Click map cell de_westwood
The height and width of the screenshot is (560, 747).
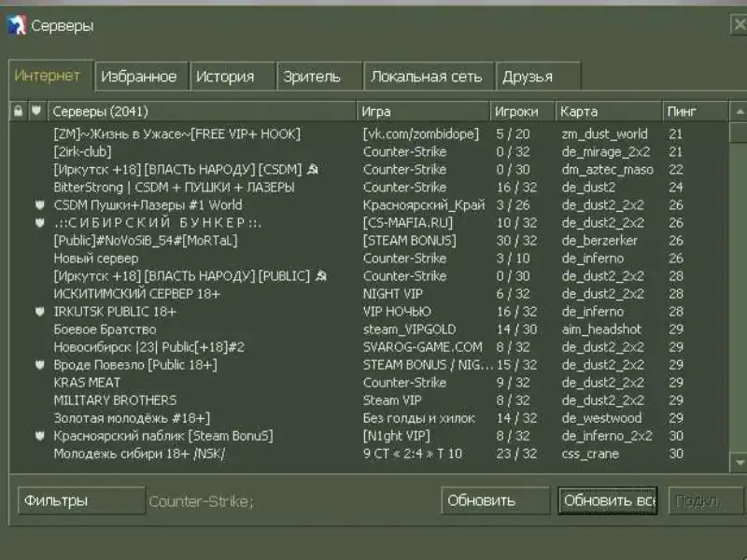click(601, 418)
